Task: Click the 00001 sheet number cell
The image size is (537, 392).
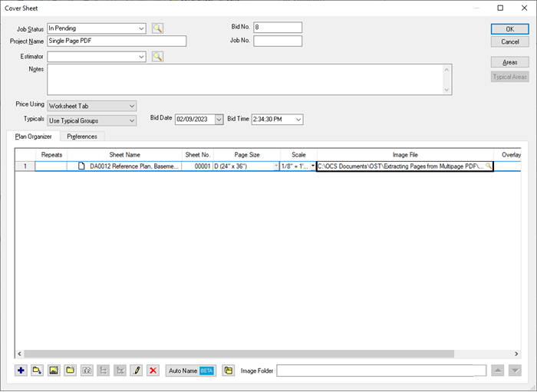Action: pos(198,166)
